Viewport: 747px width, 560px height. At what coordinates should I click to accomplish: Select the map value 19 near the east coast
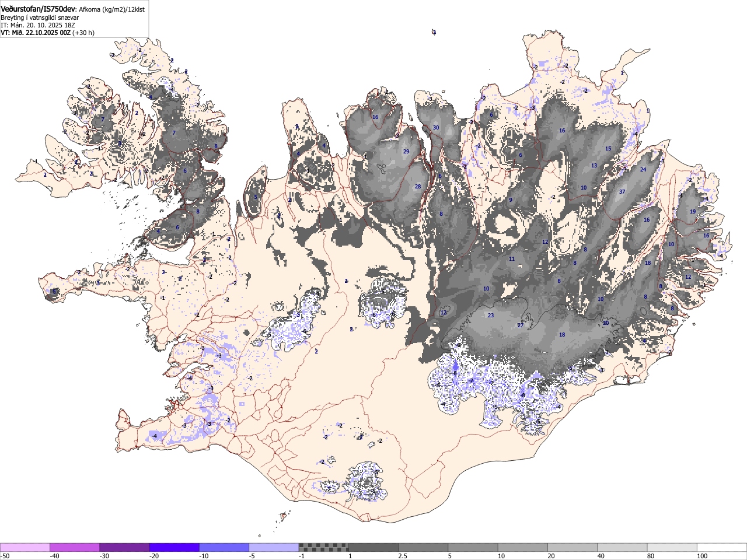693,212
